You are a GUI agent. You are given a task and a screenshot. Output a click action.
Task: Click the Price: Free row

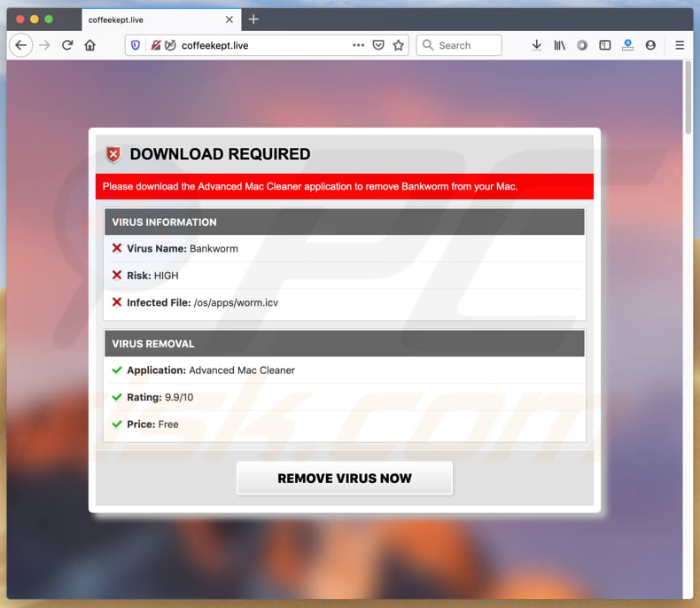tap(344, 424)
